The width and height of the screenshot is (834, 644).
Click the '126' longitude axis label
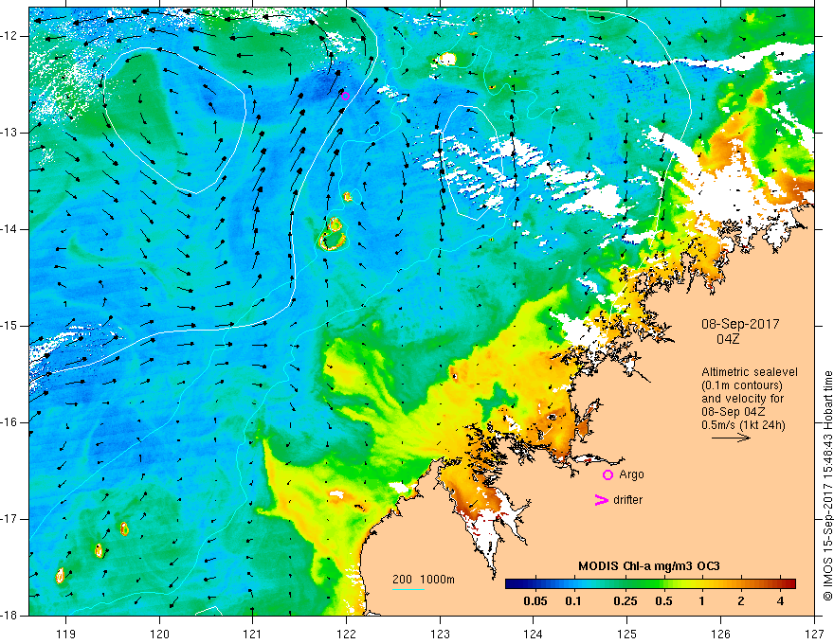tap(720, 634)
